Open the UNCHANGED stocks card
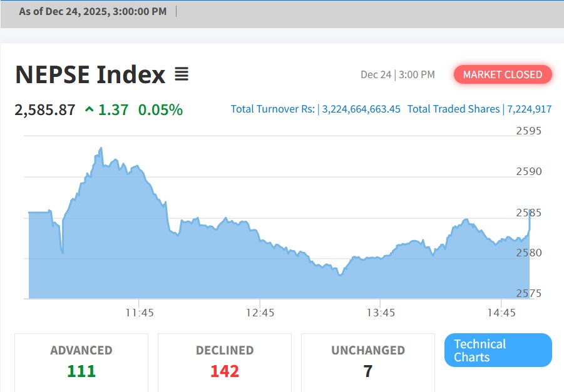This screenshot has height=392, width=564. pyautogui.click(x=368, y=361)
